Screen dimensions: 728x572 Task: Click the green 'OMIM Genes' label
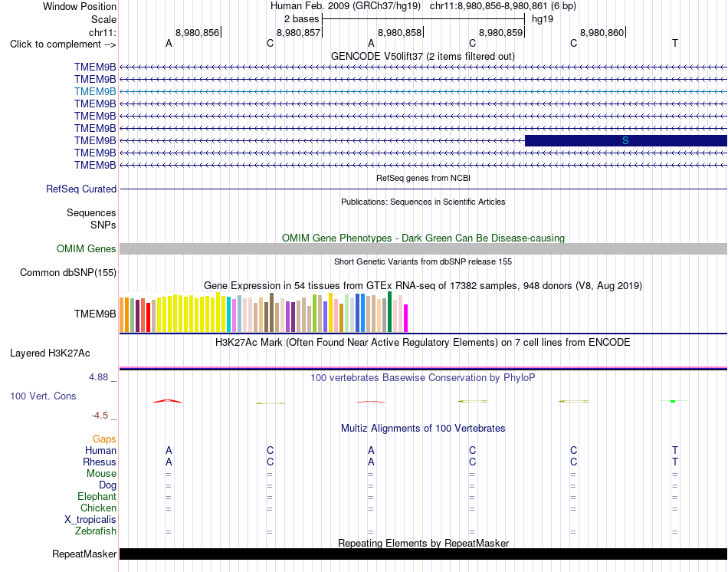pos(86,248)
